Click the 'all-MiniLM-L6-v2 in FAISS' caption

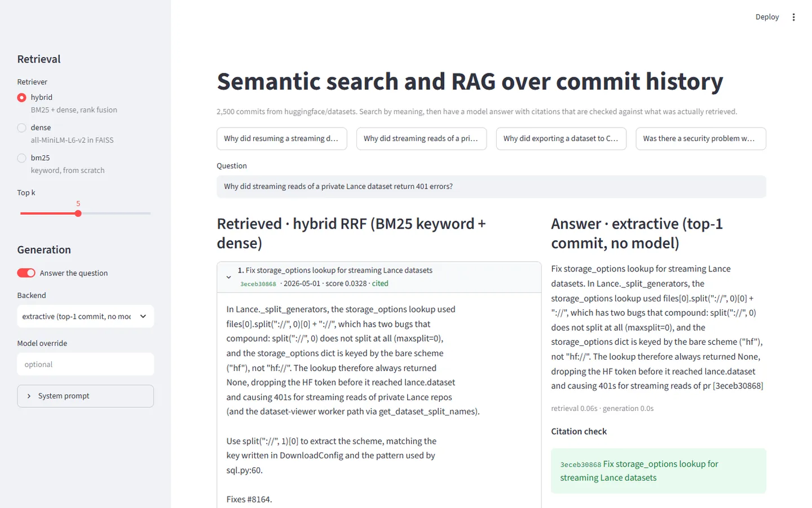tap(72, 140)
